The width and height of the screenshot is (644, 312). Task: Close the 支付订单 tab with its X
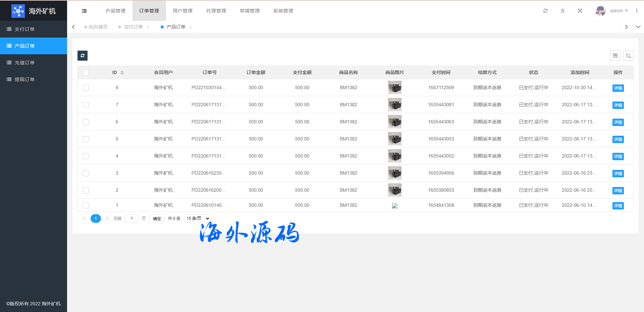(x=148, y=27)
